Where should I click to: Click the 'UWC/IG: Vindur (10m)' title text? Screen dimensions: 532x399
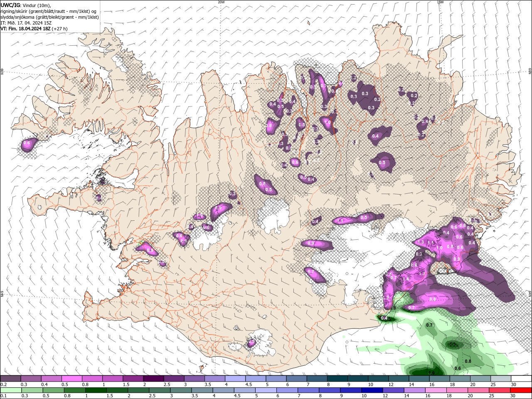tap(26, 5)
